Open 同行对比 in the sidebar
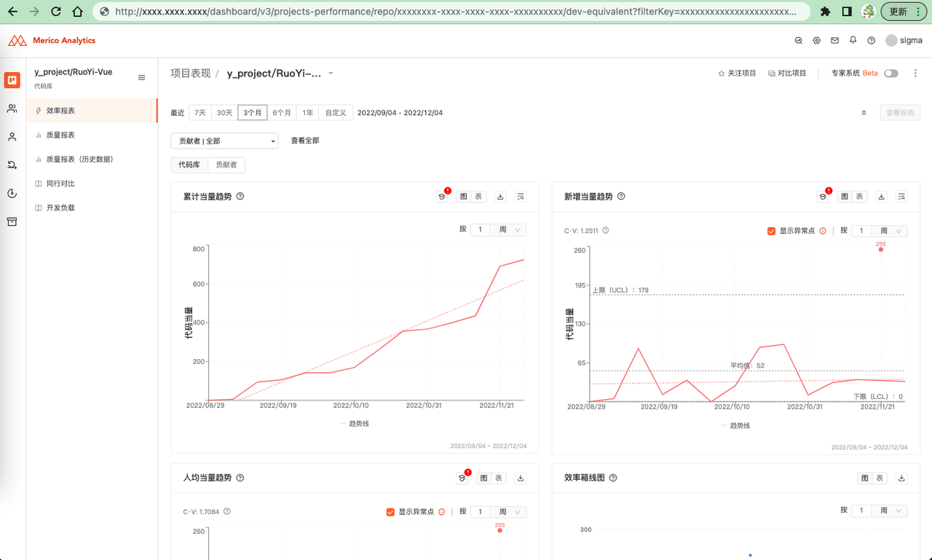932x560 pixels. click(x=92, y=184)
